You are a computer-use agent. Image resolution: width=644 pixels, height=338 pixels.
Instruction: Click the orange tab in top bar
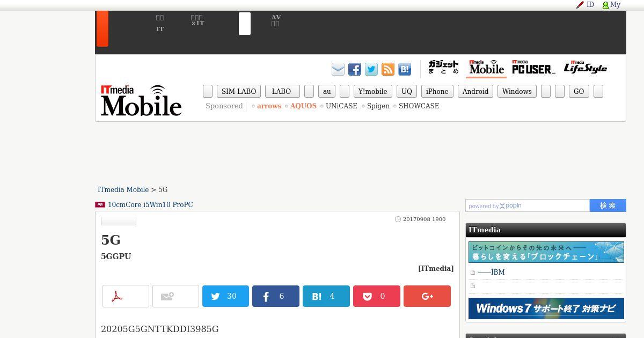click(103, 28)
